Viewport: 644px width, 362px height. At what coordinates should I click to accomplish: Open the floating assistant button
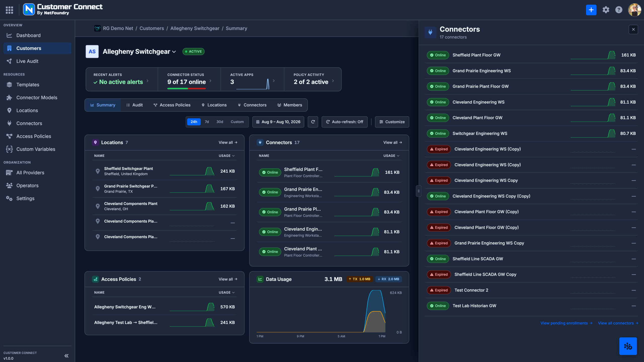pyautogui.click(x=628, y=346)
